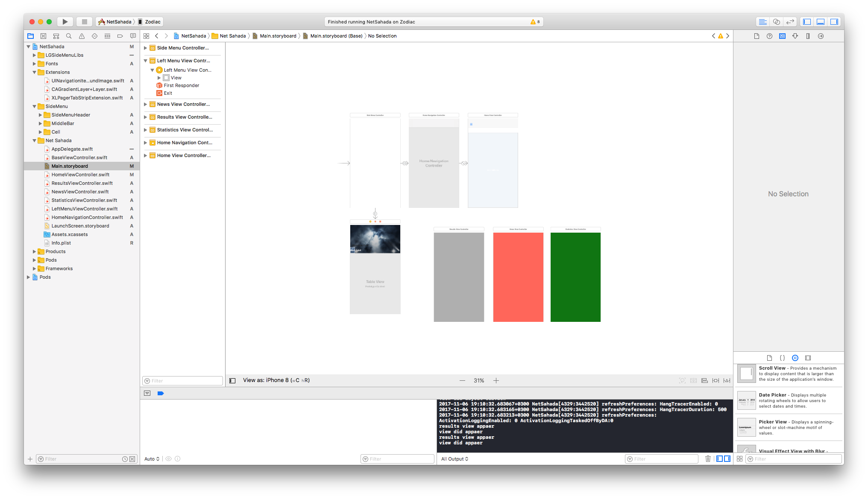Toggle the document outline sidebar
Viewport: 868px width, 499px height.
(232, 381)
